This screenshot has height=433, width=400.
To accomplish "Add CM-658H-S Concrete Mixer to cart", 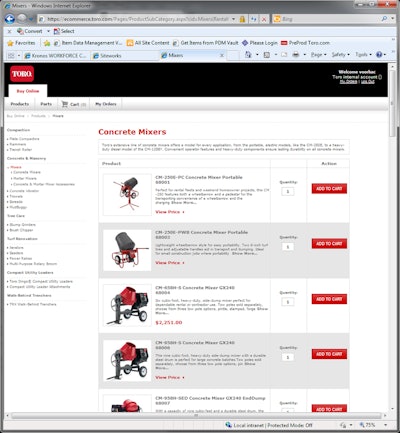I will pos(329,299).
